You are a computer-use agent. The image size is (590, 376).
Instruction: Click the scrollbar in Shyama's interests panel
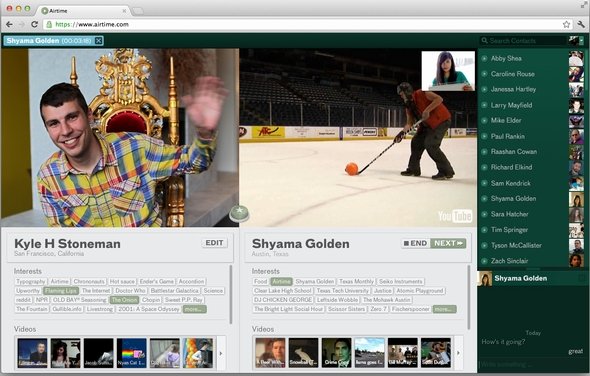468,297
